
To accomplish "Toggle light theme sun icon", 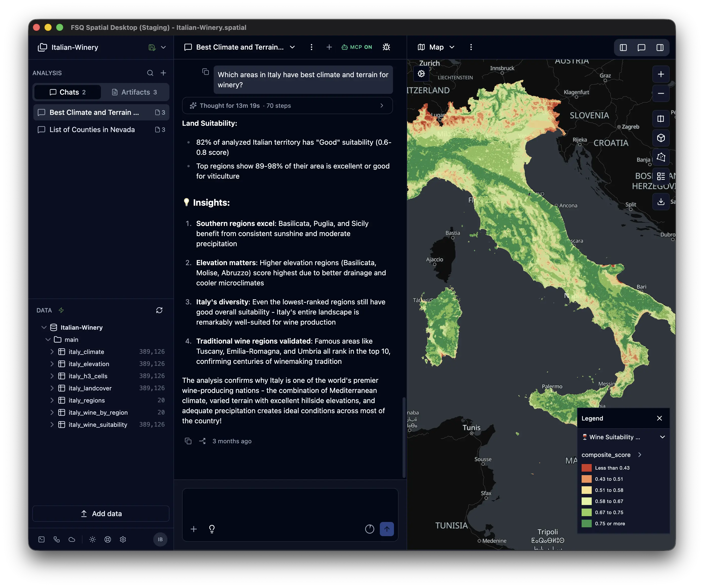I will pos(92,539).
